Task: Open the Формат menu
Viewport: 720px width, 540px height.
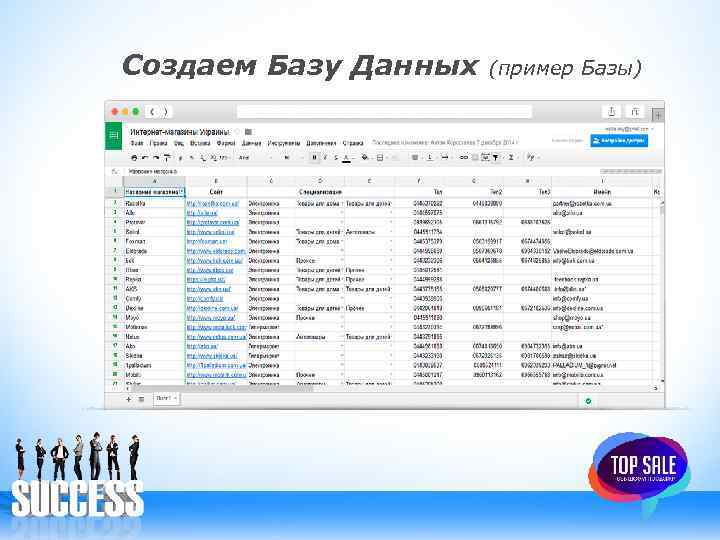Action: pos(226,143)
